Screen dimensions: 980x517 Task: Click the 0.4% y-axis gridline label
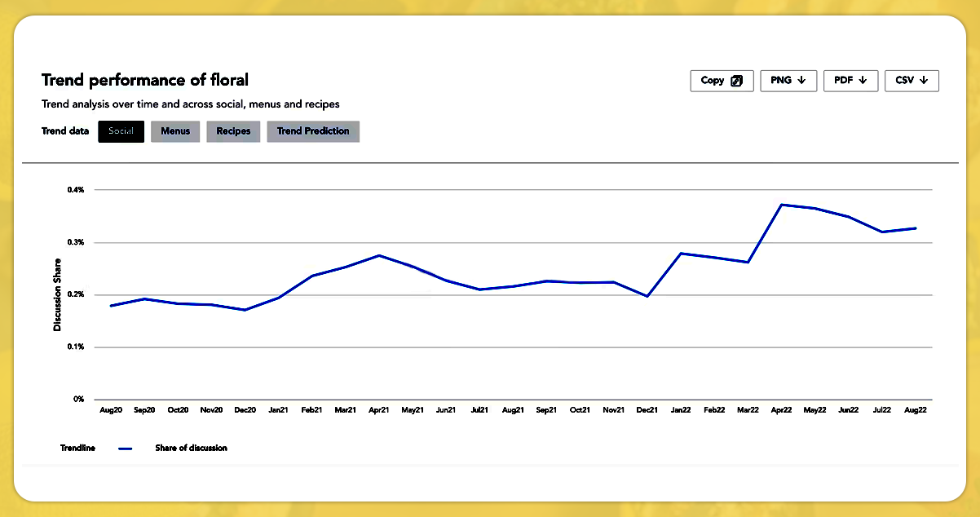[76, 190]
